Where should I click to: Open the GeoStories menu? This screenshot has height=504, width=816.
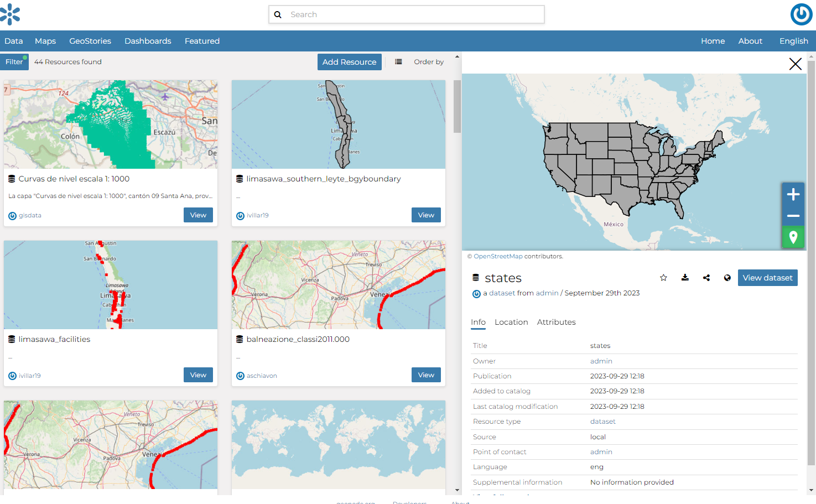point(90,40)
